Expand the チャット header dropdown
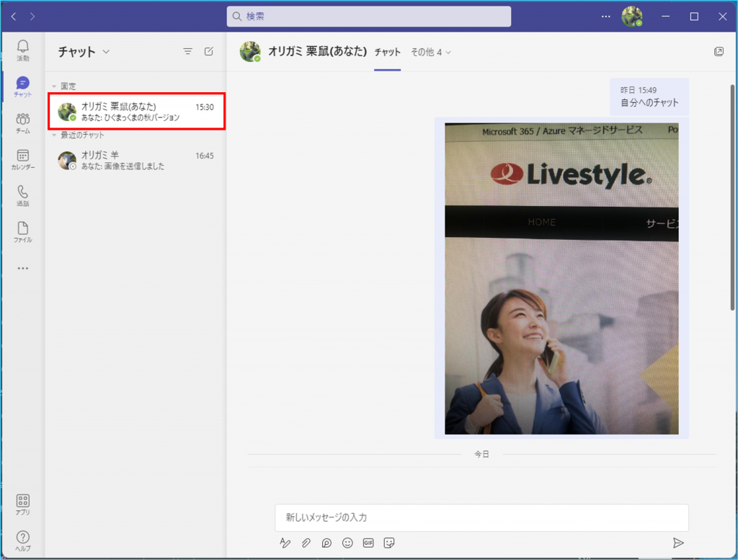This screenshot has height=560, width=738. [107, 52]
